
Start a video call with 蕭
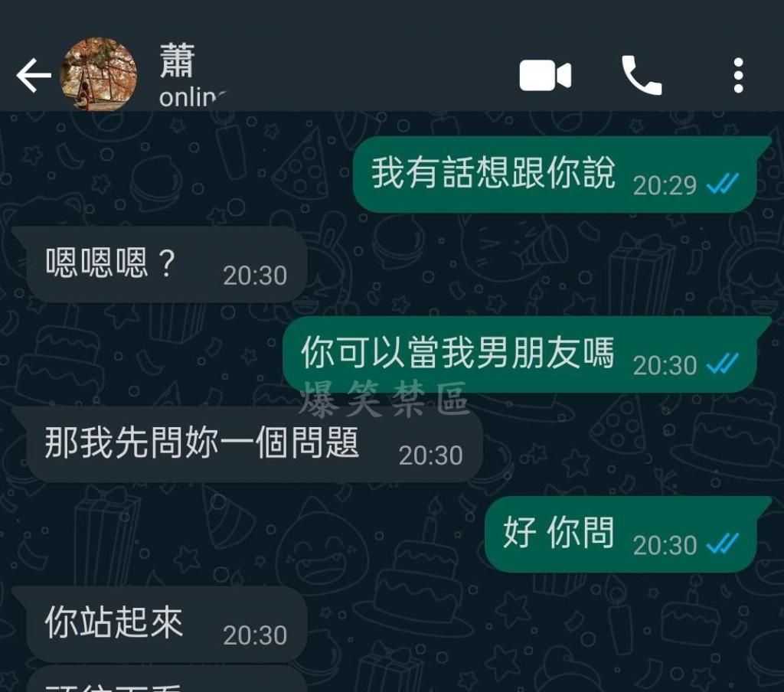tap(545, 76)
